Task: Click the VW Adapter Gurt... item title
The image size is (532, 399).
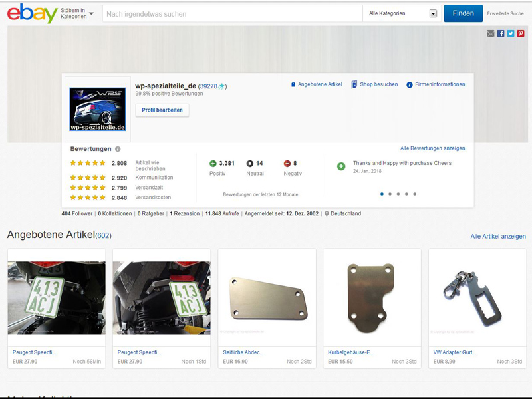Action: coord(454,352)
